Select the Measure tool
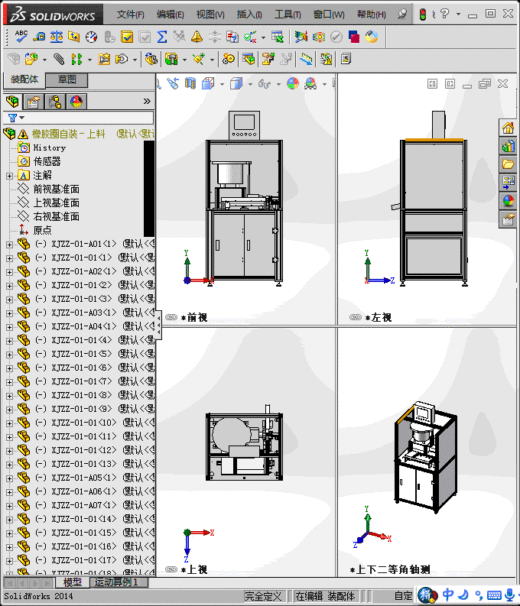The height and width of the screenshot is (606, 520). (x=39, y=37)
